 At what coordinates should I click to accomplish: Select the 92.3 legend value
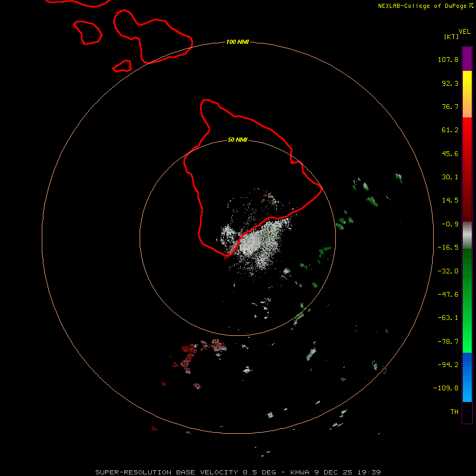(x=450, y=83)
